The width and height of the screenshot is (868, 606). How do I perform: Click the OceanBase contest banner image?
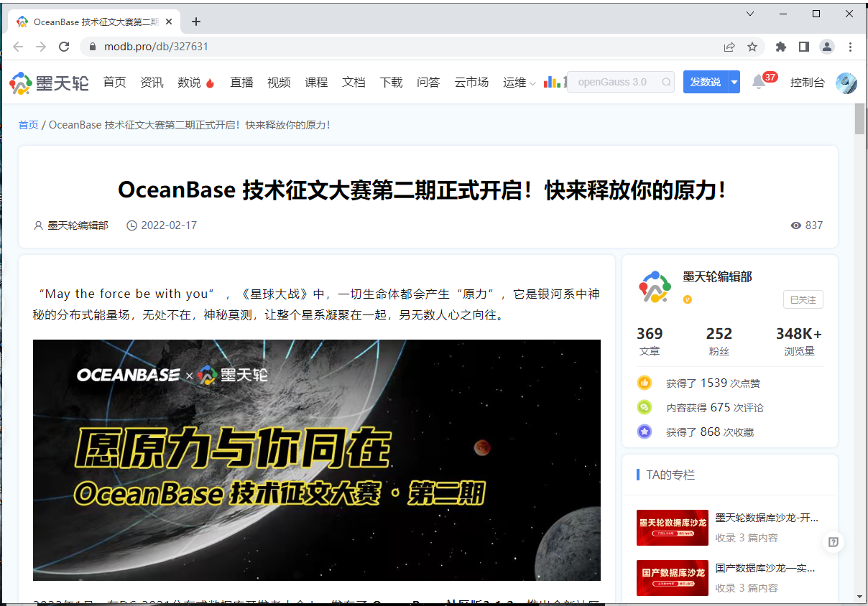click(317, 460)
